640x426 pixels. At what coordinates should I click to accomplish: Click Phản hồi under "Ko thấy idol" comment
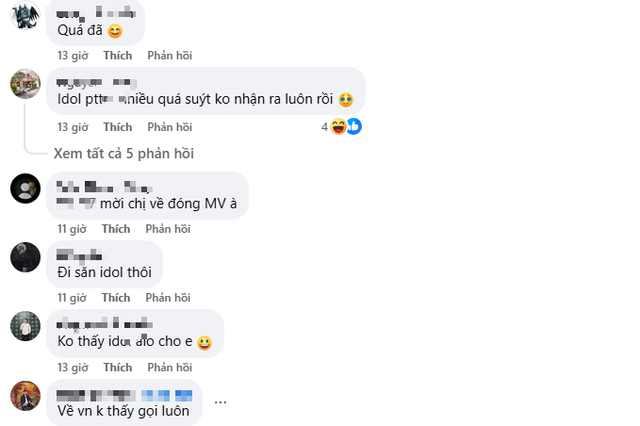168,368
